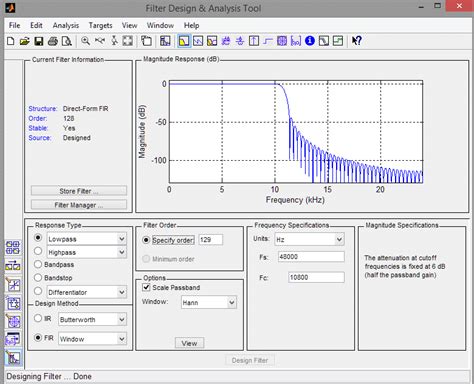
Task: Display the Group Delay response
Action: (226, 41)
